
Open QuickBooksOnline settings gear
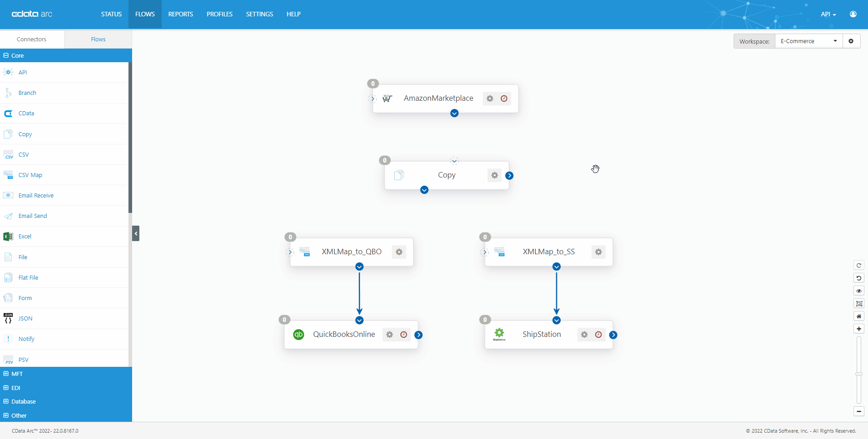coord(390,335)
